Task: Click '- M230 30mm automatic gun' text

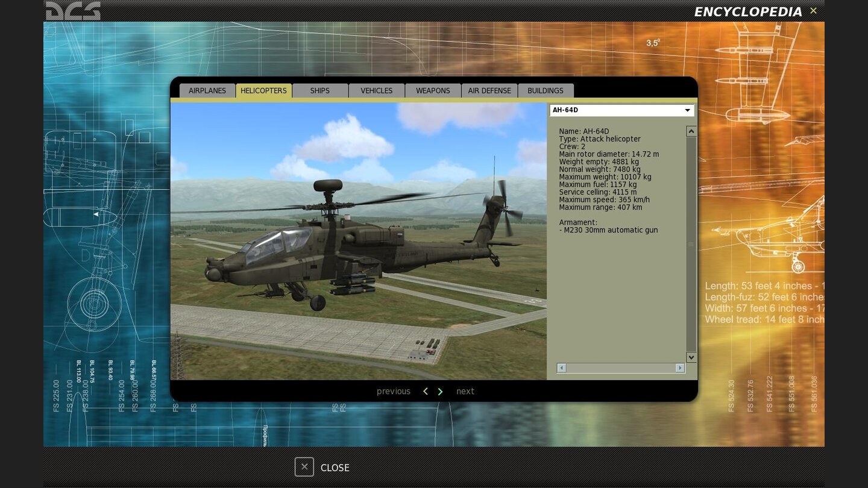Action: point(608,230)
